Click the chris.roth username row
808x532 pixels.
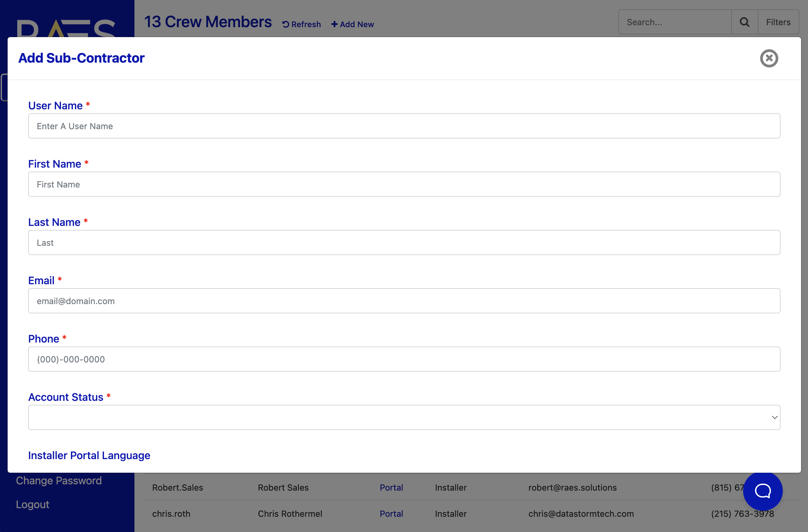coord(171,514)
